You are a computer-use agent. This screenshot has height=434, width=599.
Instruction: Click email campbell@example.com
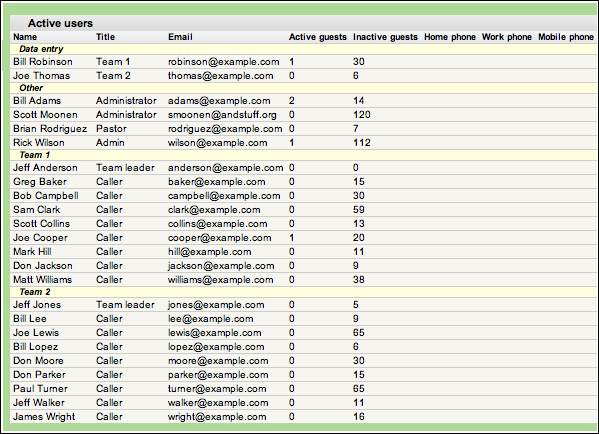click(x=224, y=196)
